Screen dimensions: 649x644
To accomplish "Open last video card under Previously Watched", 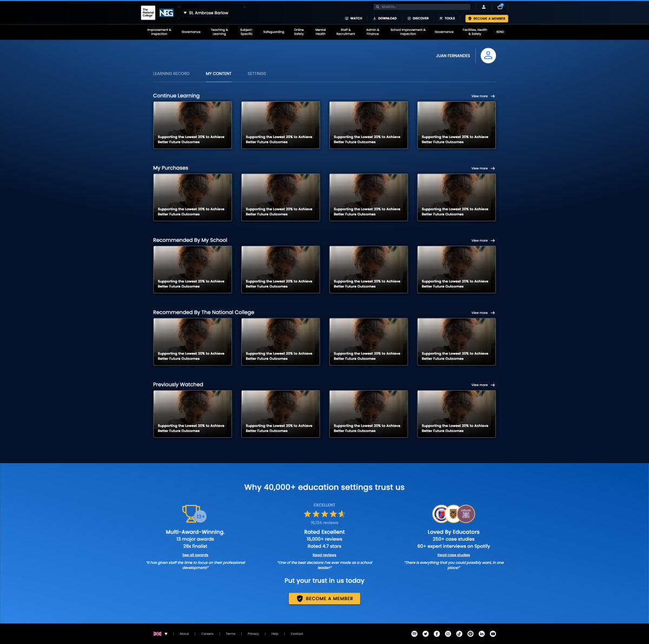I will [456, 414].
